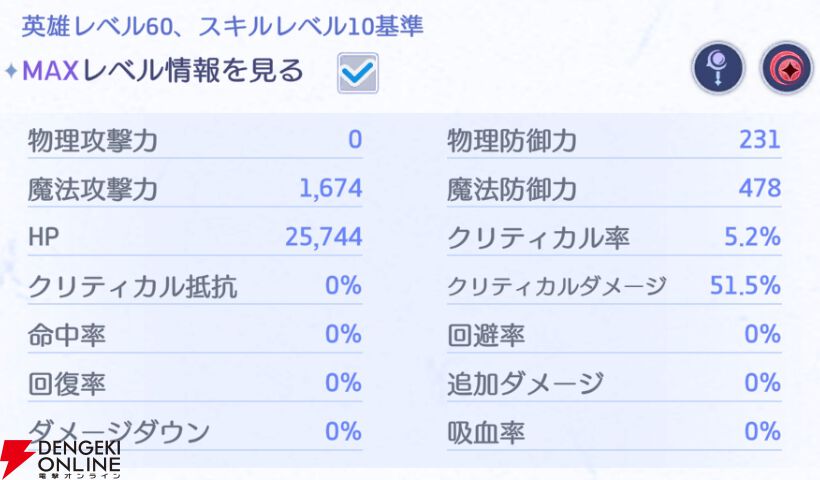The height and width of the screenshot is (480, 820).
Task: Click the ダメージダウン 0% value
Action: (x=344, y=432)
